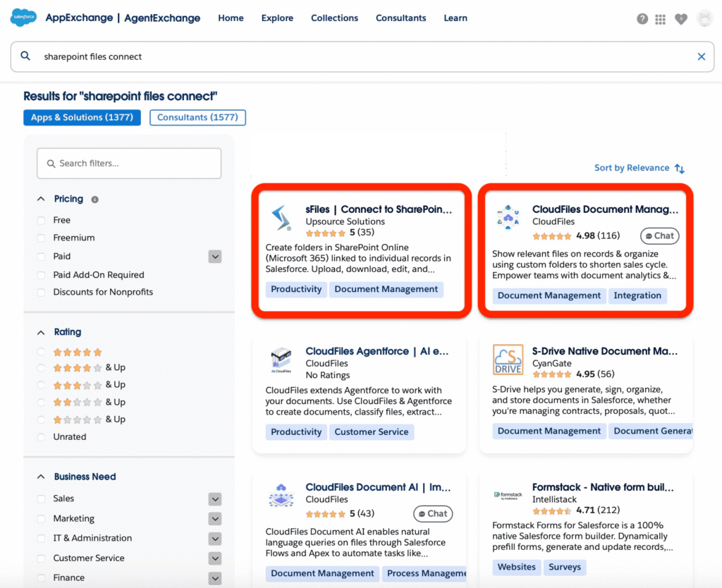The height and width of the screenshot is (588, 722).
Task: Click the Document Management tag on sFiles
Action: 386,289
